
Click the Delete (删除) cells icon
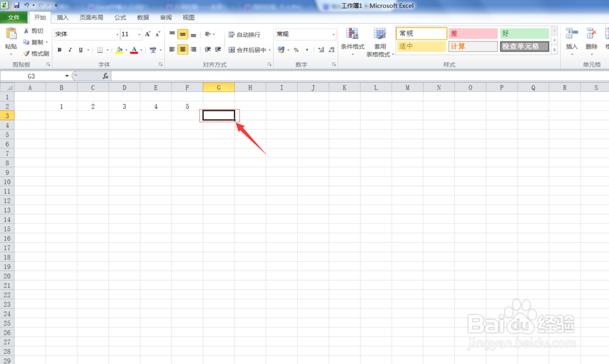591,34
